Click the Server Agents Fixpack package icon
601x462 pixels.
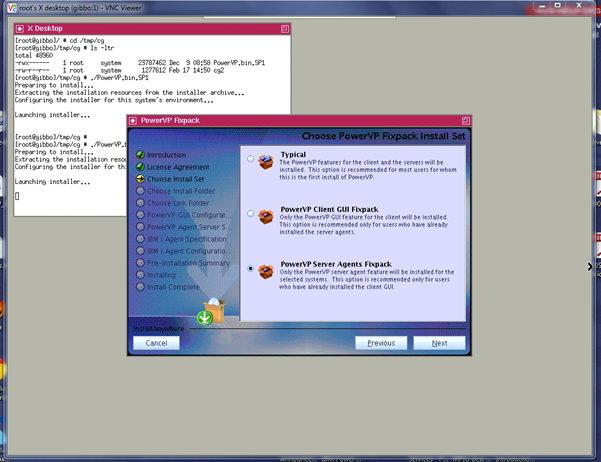pos(266,271)
